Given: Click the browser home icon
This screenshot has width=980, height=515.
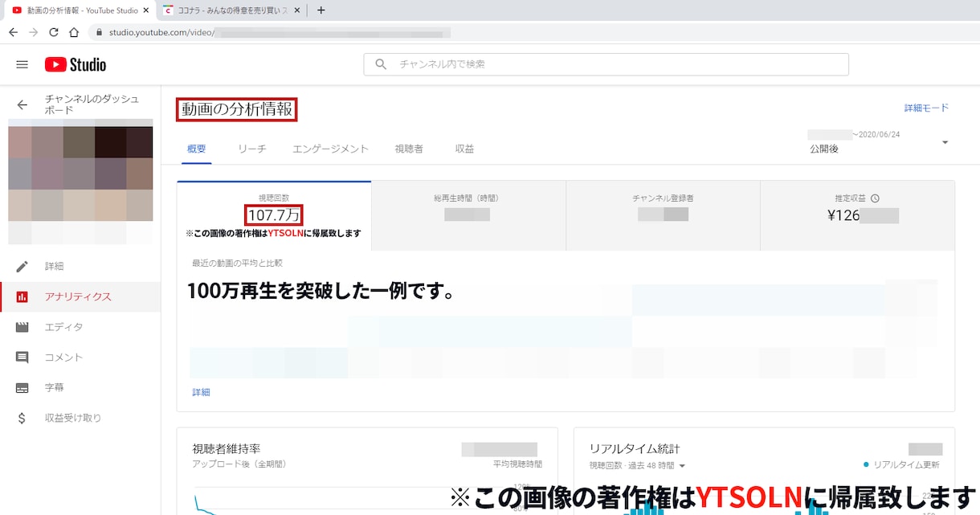Looking at the screenshot, I should click(x=74, y=32).
